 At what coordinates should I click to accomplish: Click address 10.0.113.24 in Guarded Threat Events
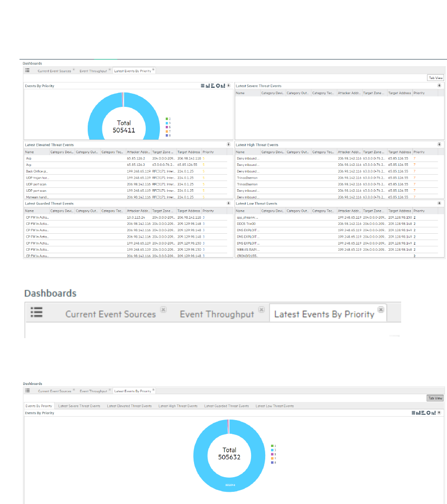point(136,217)
